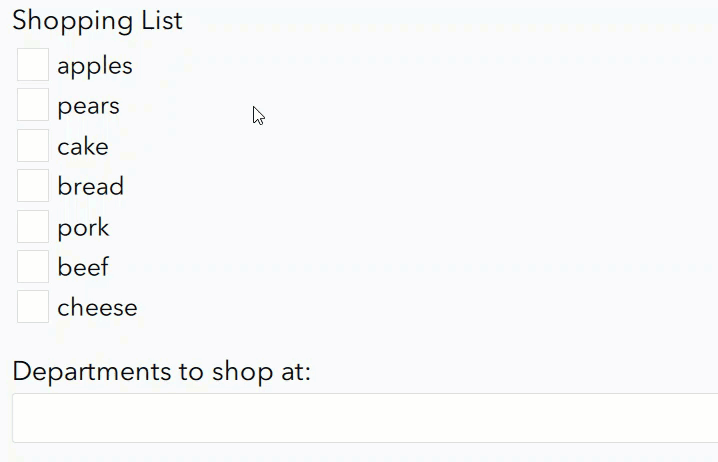Check the apples checkbox
Viewport: 718px width, 462px height.
[33, 65]
